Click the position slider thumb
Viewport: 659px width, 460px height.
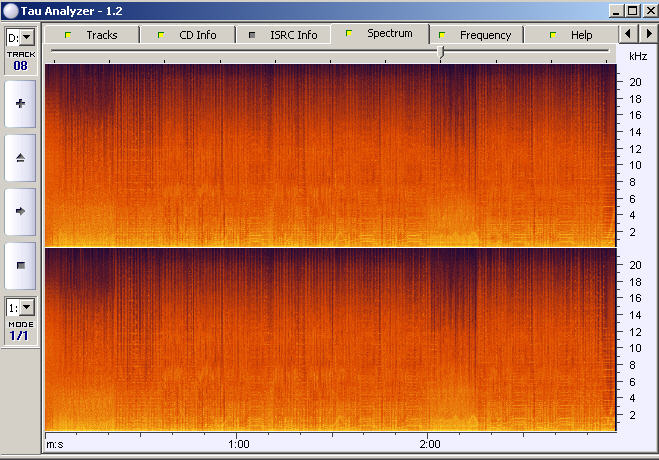[x=440, y=51]
